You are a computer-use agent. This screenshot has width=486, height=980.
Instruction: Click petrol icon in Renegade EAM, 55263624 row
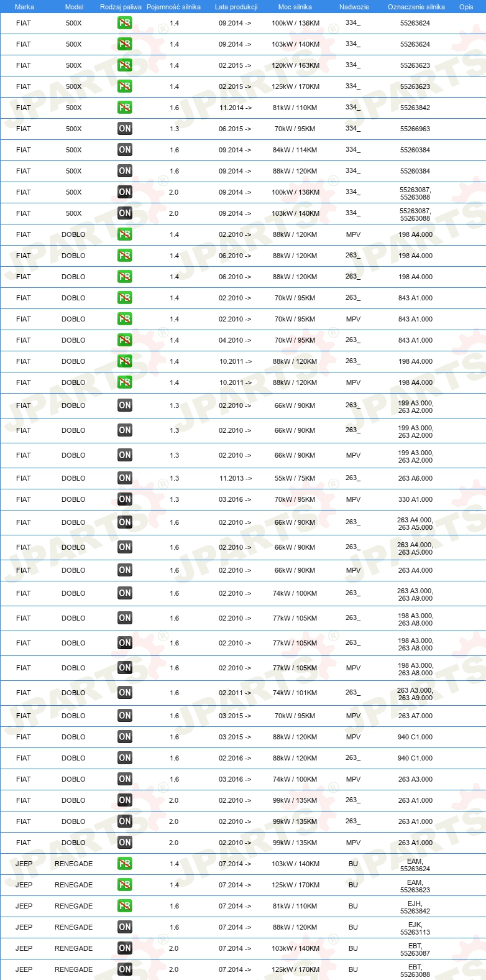pyautogui.click(x=125, y=864)
